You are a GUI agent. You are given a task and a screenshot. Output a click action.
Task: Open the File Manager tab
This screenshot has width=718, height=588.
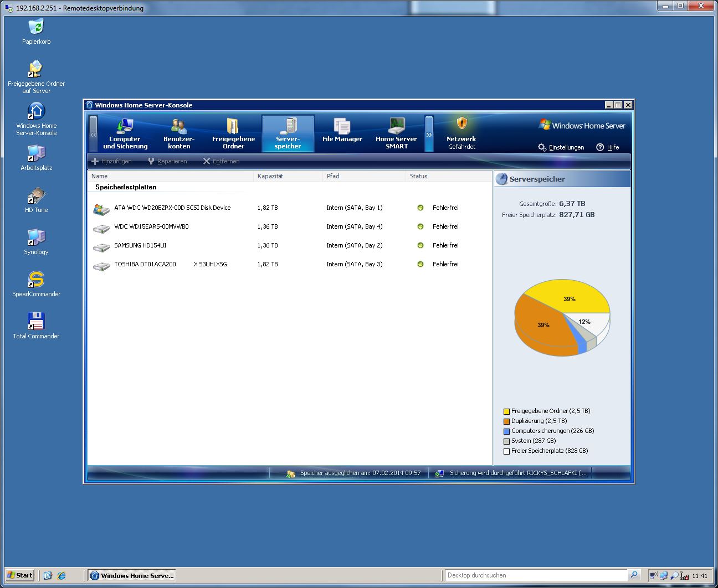(x=342, y=133)
